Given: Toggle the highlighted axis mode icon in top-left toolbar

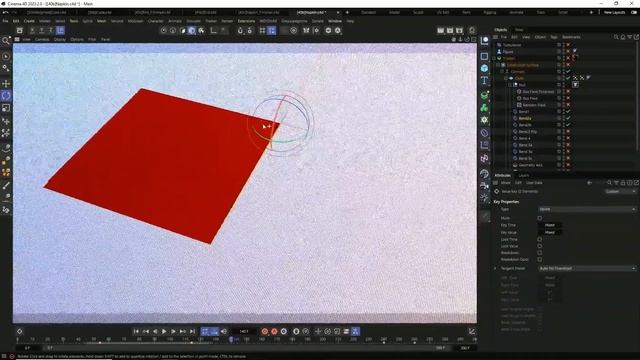Looking at the screenshot, I should coord(60,30).
